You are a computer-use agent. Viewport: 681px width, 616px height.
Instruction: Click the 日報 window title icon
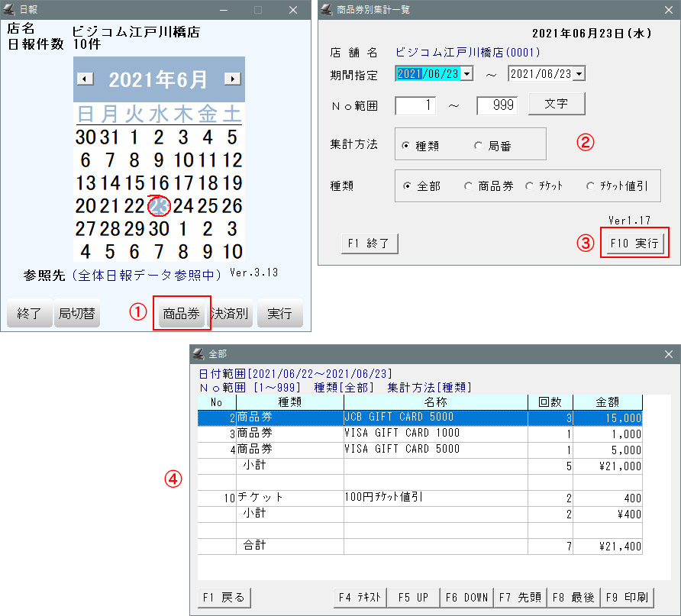point(10,10)
